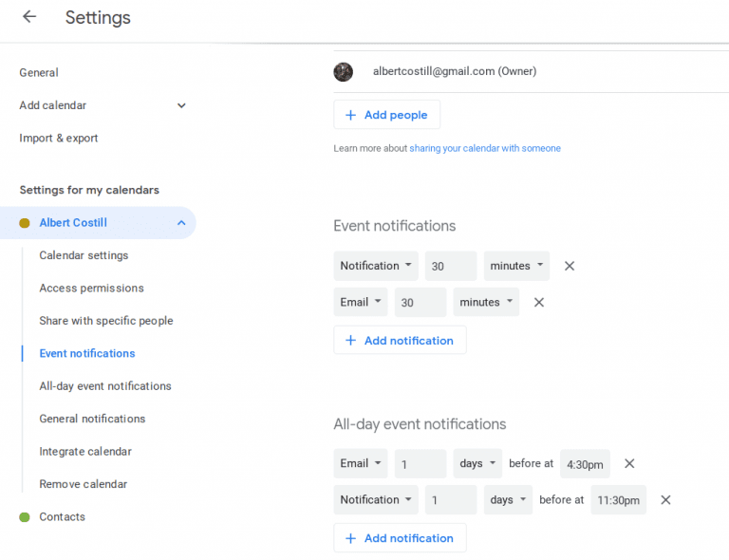Delete the 11:30pm all-day Notification row
The width and height of the screenshot is (729, 560).
coord(665,499)
